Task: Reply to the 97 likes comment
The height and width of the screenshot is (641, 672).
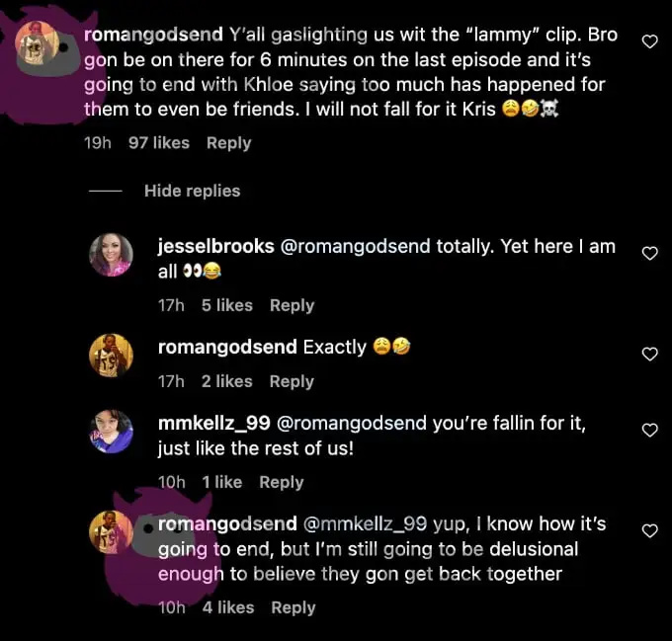Action: (x=229, y=143)
